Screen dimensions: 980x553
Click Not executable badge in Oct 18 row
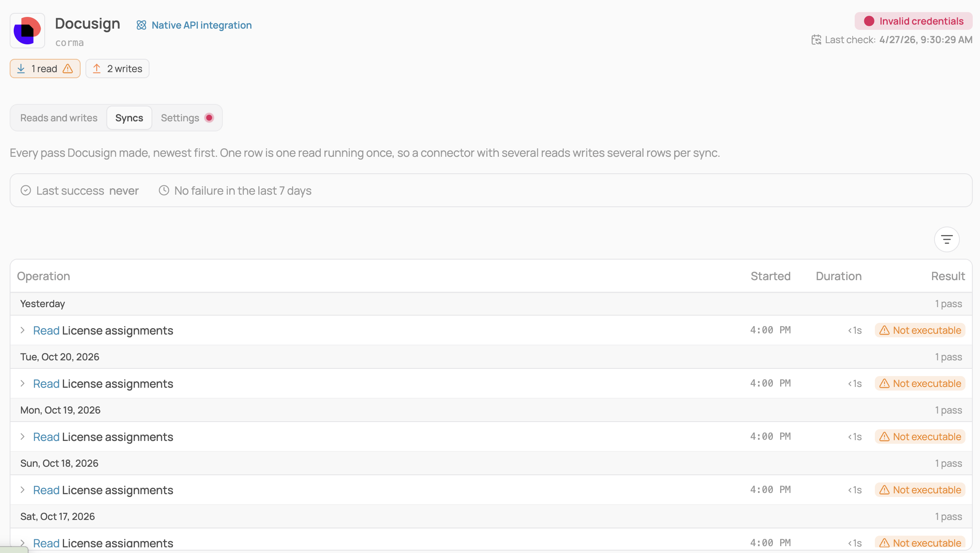[x=920, y=490]
